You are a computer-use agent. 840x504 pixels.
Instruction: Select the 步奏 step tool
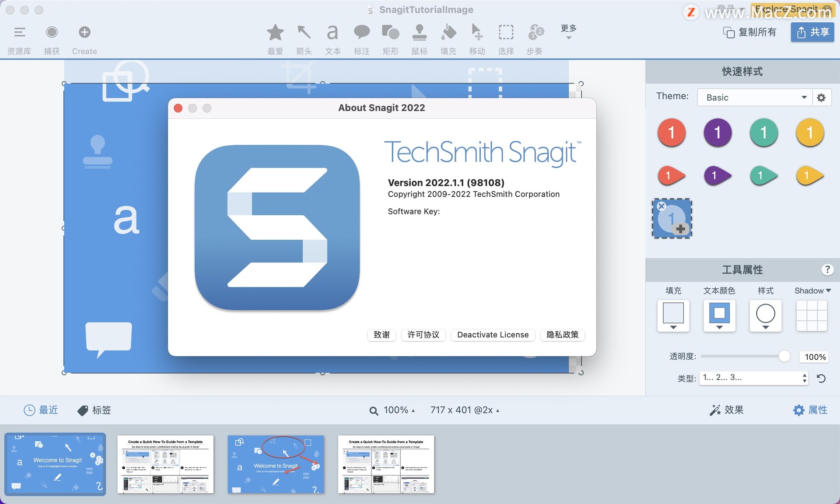(x=535, y=39)
